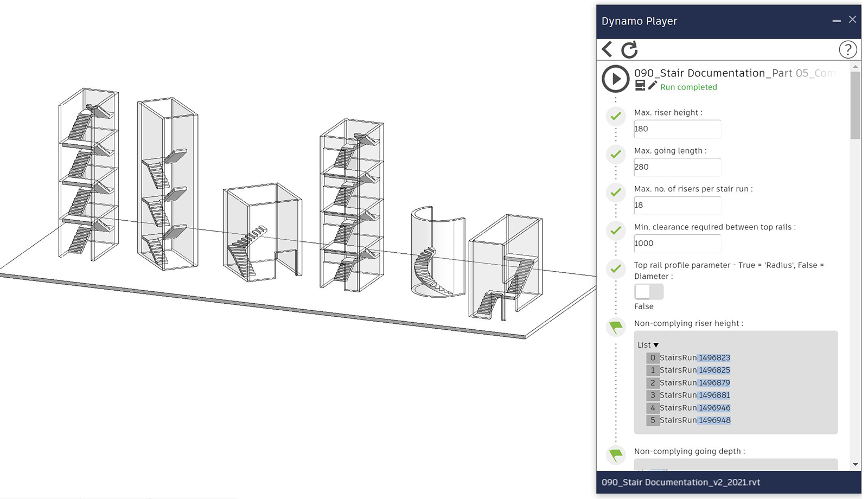Collapse the Non-complying riser height List
This screenshot has height=499, width=868.
[x=656, y=345]
